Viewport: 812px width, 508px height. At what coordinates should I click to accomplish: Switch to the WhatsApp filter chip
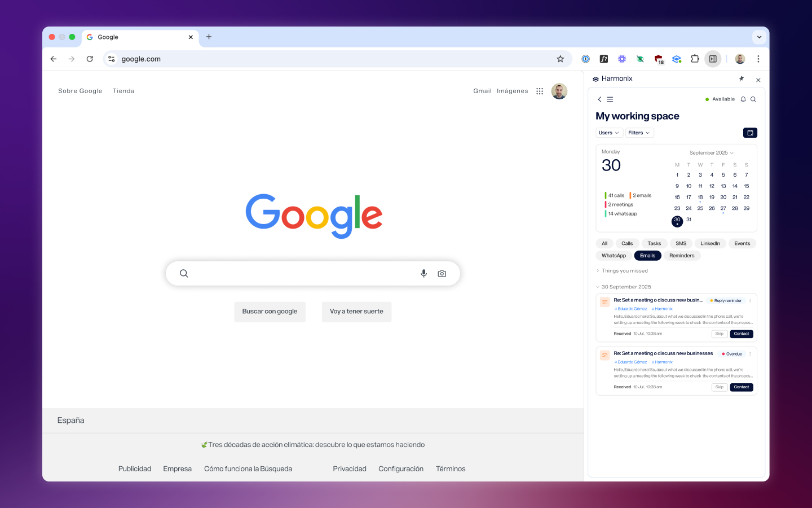[x=614, y=256]
